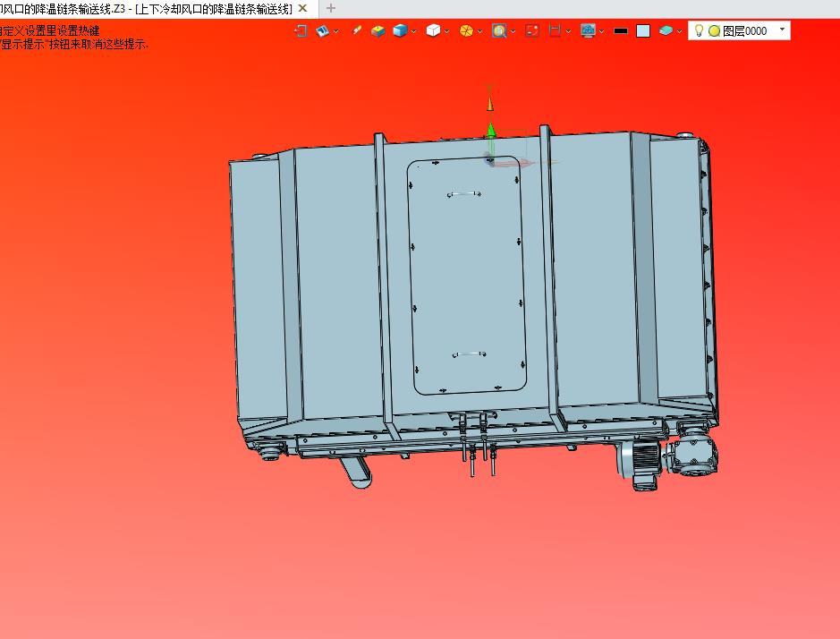Screen dimensions: 840x639
Task: Click the red square selection icon
Action: [532, 31]
